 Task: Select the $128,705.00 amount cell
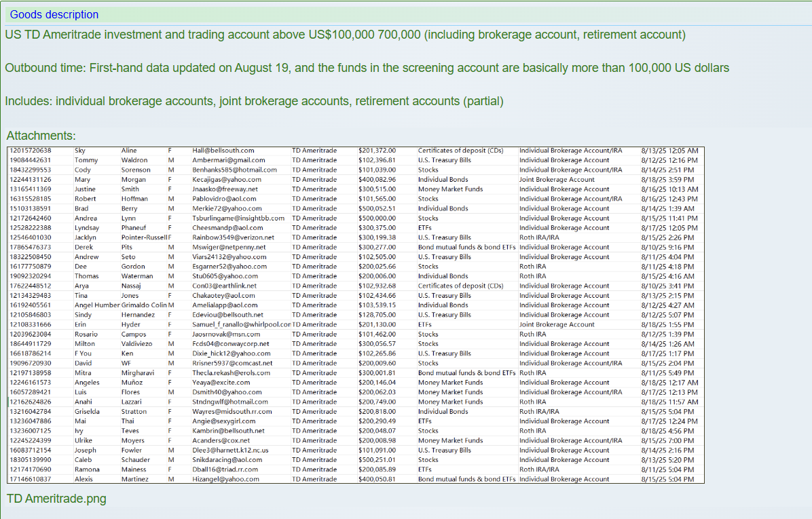(x=377, y=315)
